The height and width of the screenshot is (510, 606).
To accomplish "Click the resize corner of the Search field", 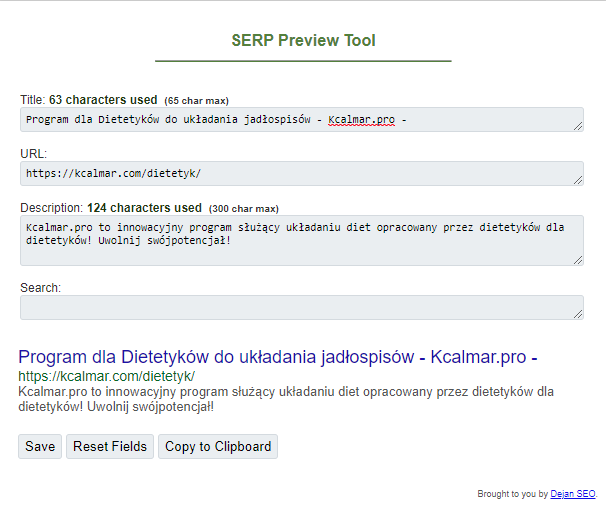I will 579,314.
